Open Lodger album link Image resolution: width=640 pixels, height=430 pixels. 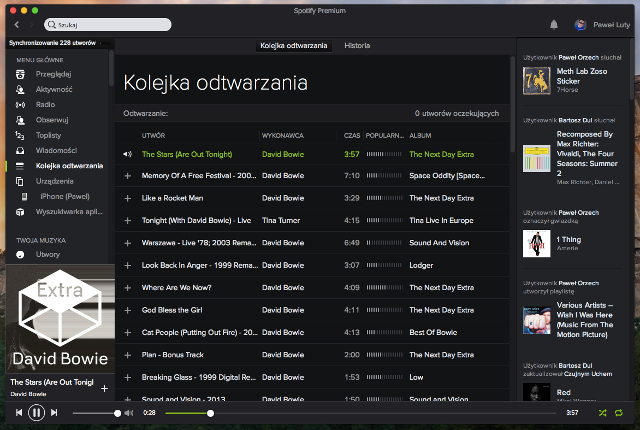pos(421,266)
